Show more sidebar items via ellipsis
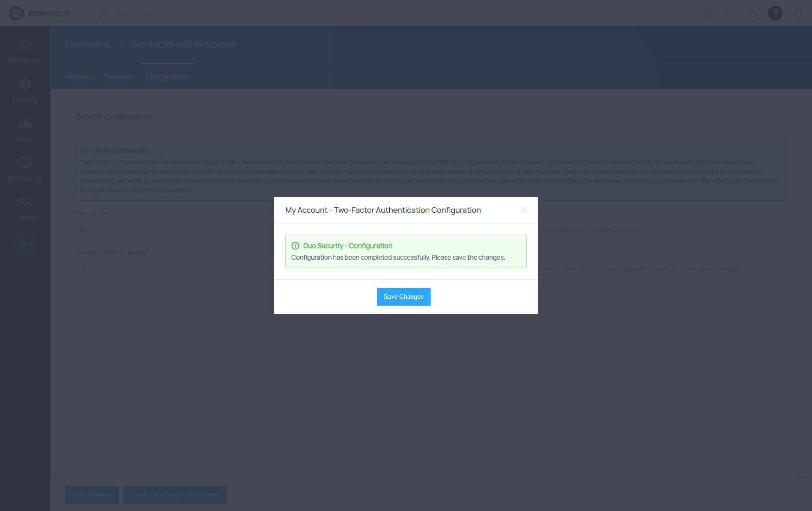 click(25, 244)
